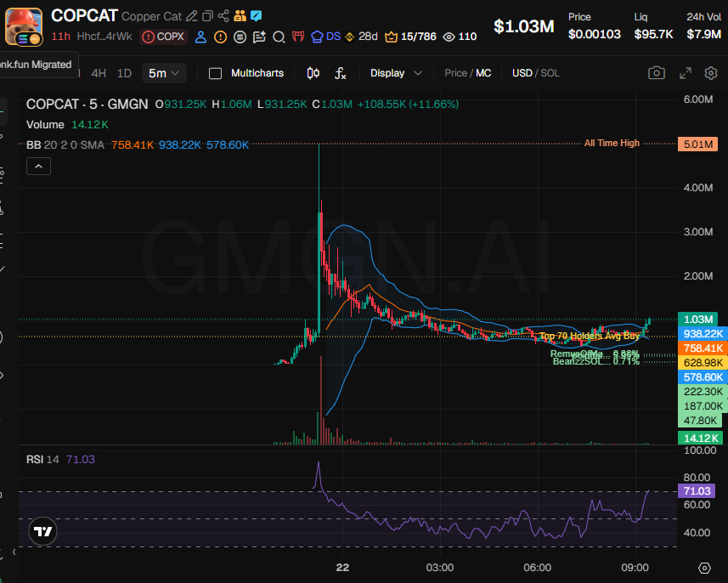Switch chart to MC mode
The height and width of the screenshot is (583, 728).
(x=483, y=73)
